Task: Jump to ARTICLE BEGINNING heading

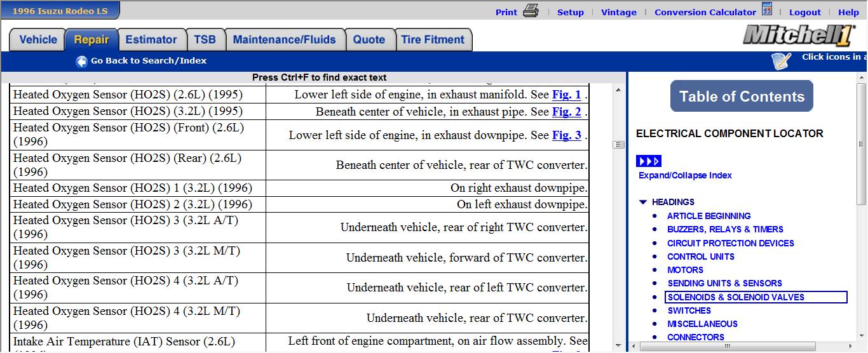Action: point(709,216)
